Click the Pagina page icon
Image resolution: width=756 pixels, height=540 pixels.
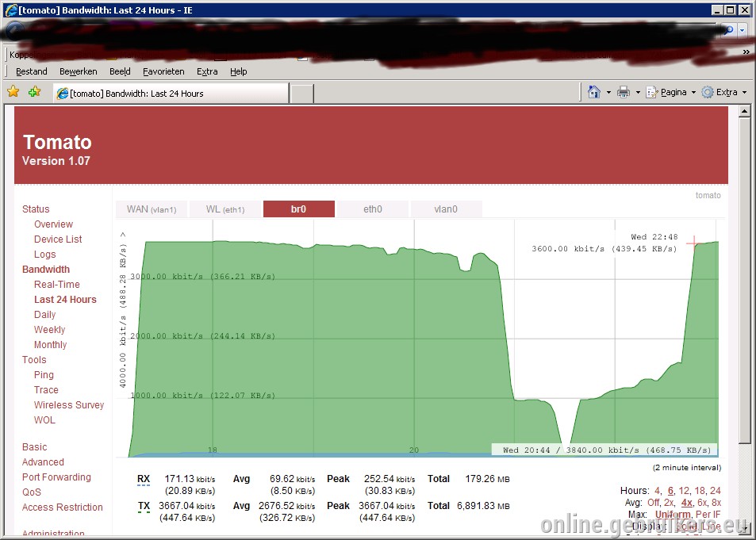point(652,92)
